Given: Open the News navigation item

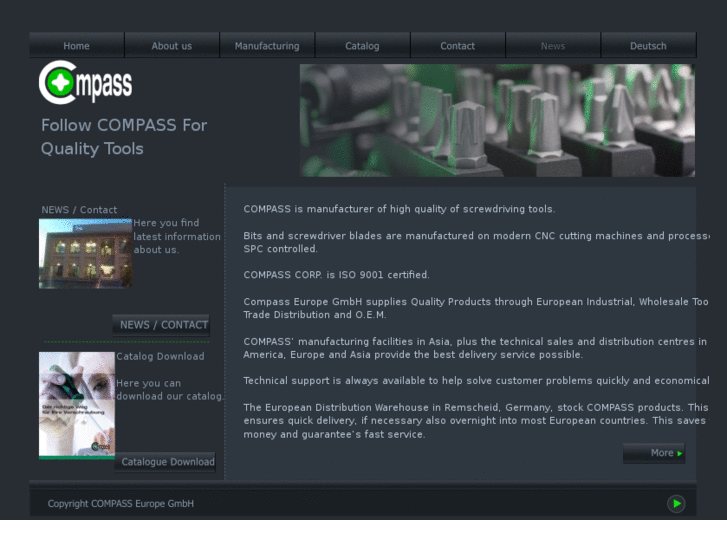Looking at the screenshot, I should click(x=553, y=45).
